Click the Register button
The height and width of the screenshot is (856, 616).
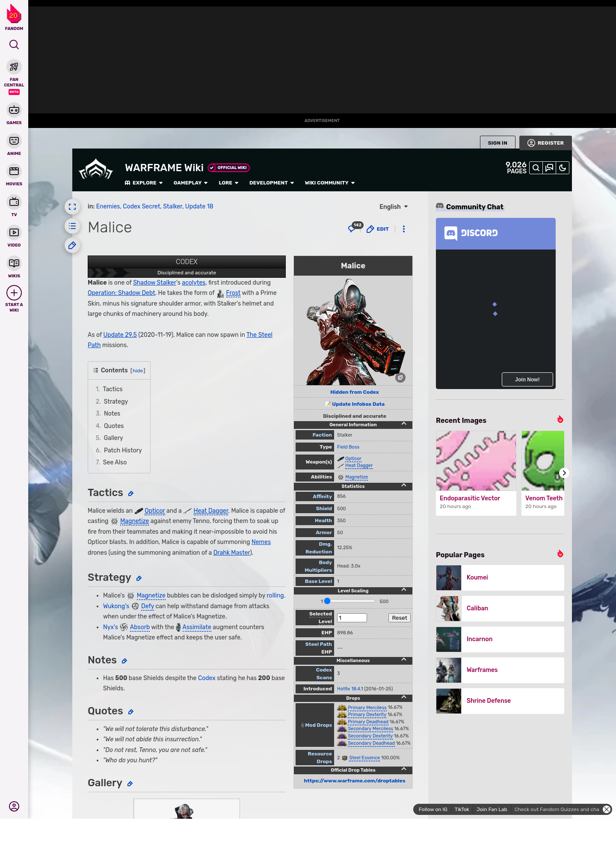click(x=545, y=143)
